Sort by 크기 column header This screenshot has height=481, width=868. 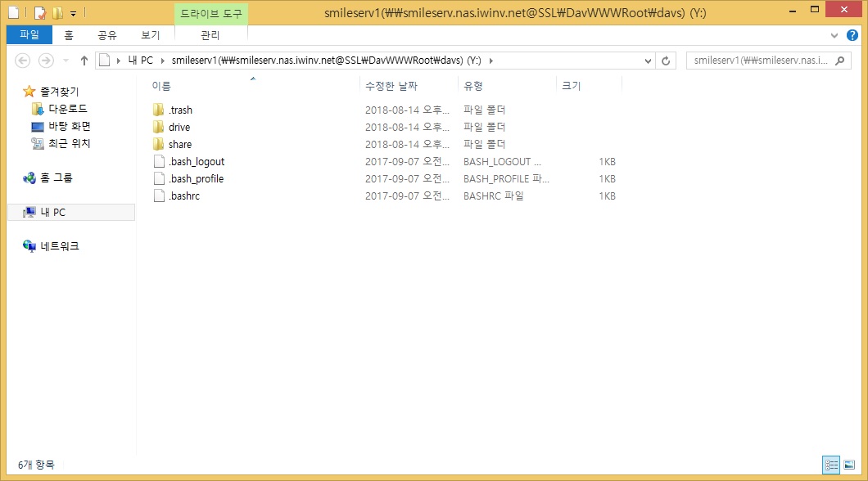pyautogui.click(x=572, y=86)
